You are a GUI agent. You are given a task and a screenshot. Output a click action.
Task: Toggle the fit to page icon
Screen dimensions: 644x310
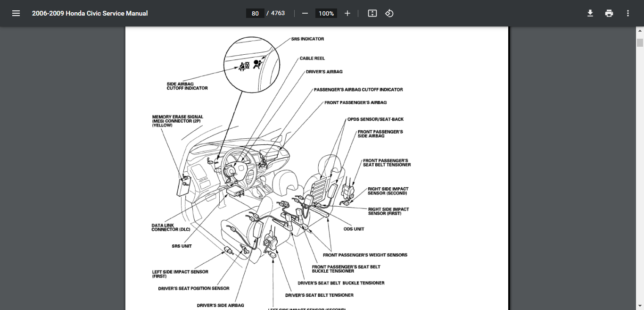point(372,13)
